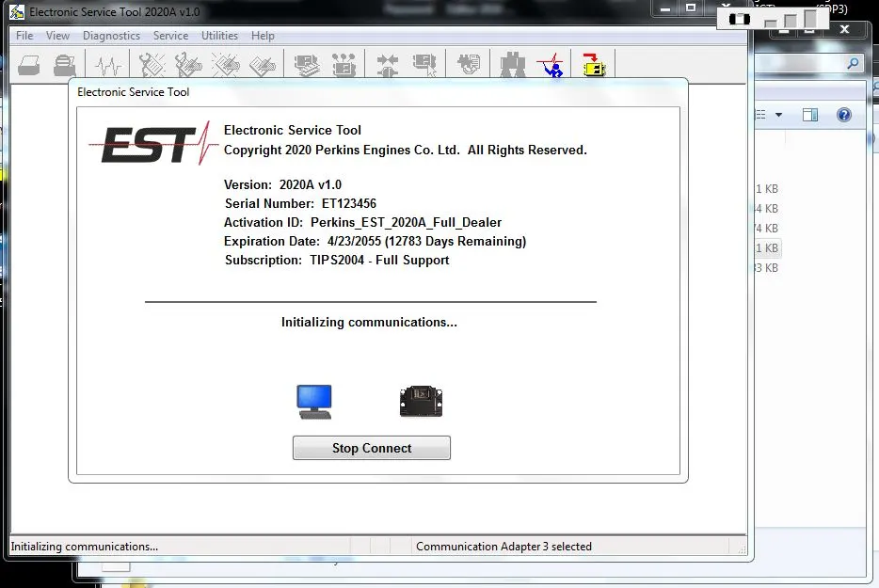Screen dimensions: 879x588
Task: Open the Diagnostics menu
Action: point(111,36)
